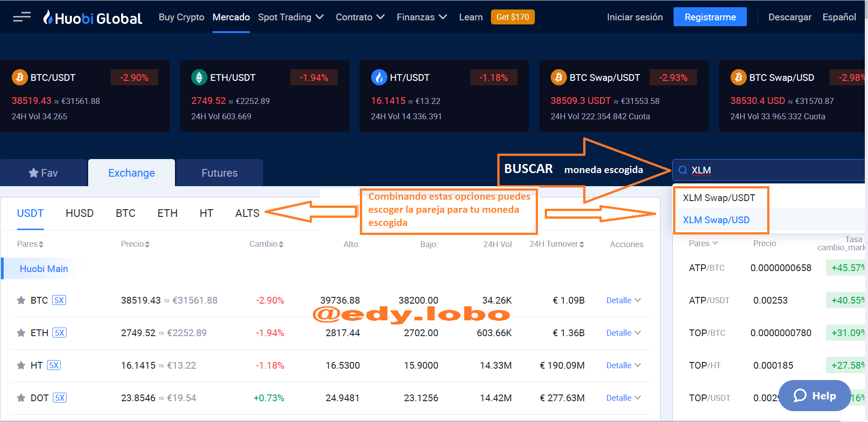Sort by Pares column arrows
The width and height of the screenshot is (868, 422).
[41, 244]
